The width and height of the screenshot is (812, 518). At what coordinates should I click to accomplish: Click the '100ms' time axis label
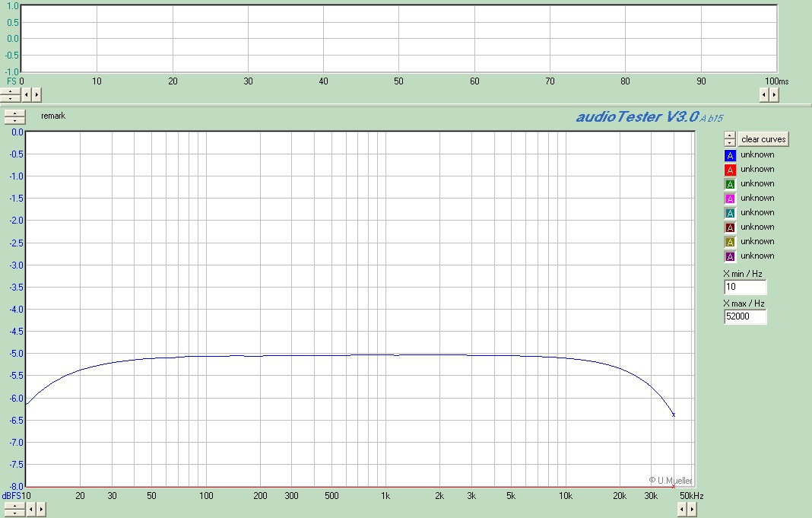click(x=777, y=81)
